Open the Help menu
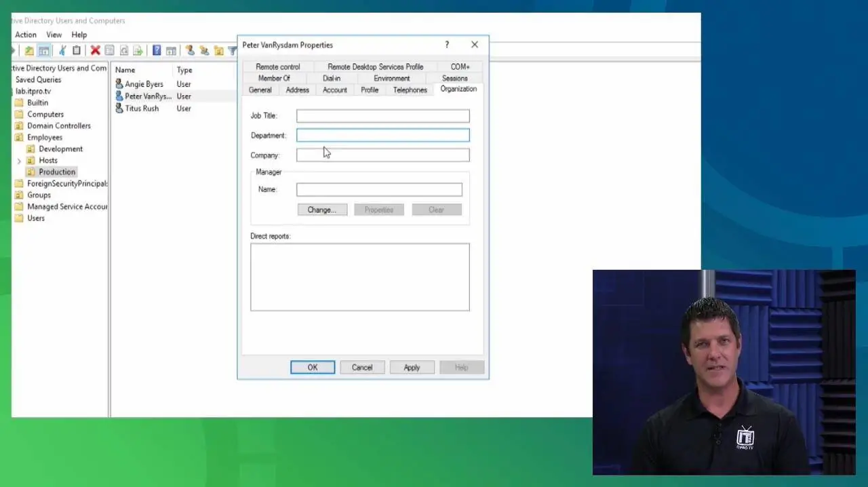The height and width of the screenshot is (487, 868). [79, 35]
